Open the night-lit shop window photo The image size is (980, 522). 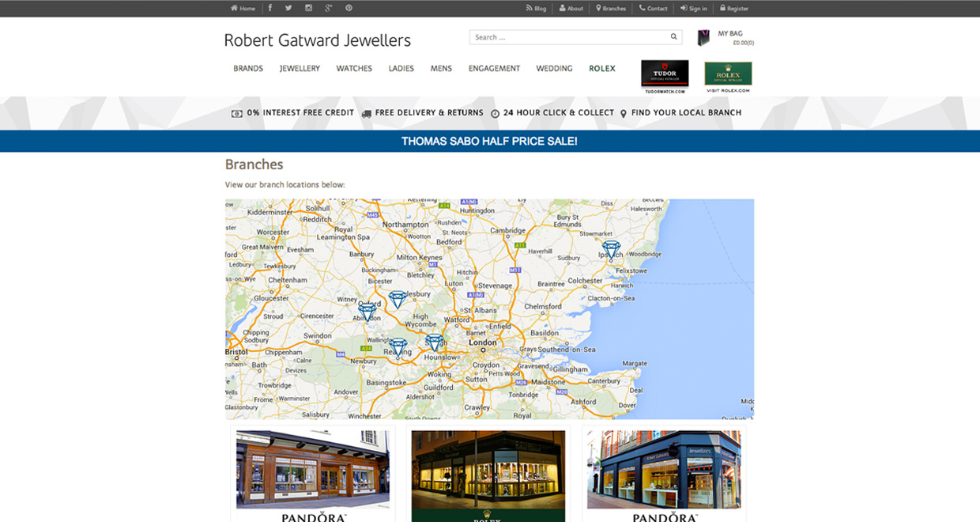tap(488, 470)
